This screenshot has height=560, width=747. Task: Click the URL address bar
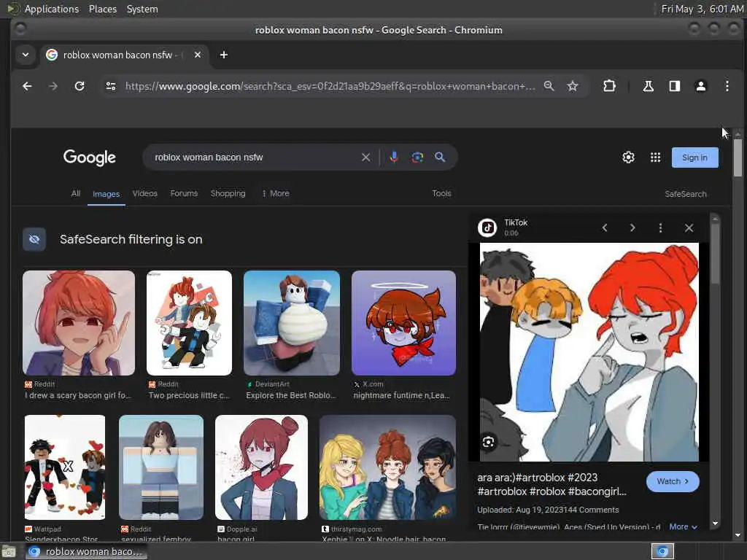(x=330, y=86)
